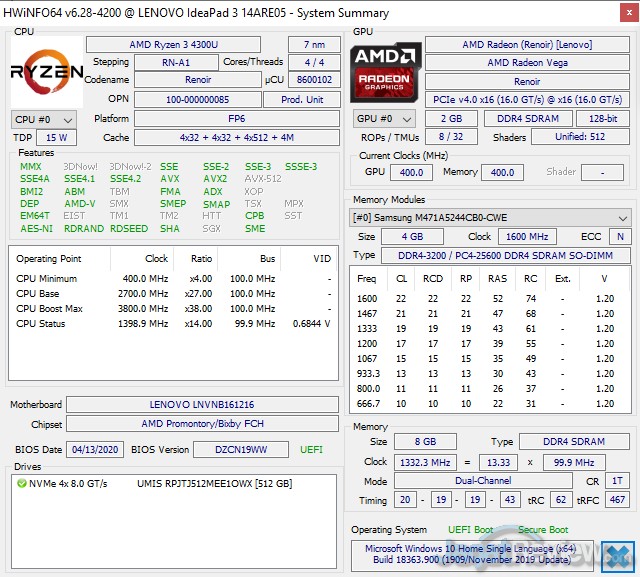
Task: Select the UMIS RPJTJ512MEE1OWX drive entry
Action: point(214,483)
